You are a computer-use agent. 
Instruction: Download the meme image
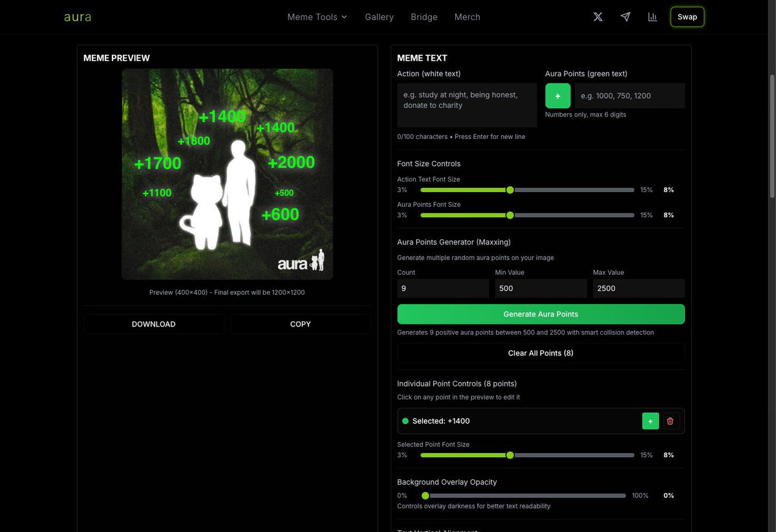(154, 324)
